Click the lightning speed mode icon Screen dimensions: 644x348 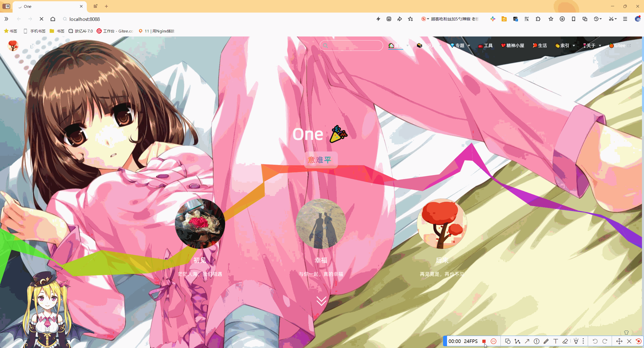378,19
